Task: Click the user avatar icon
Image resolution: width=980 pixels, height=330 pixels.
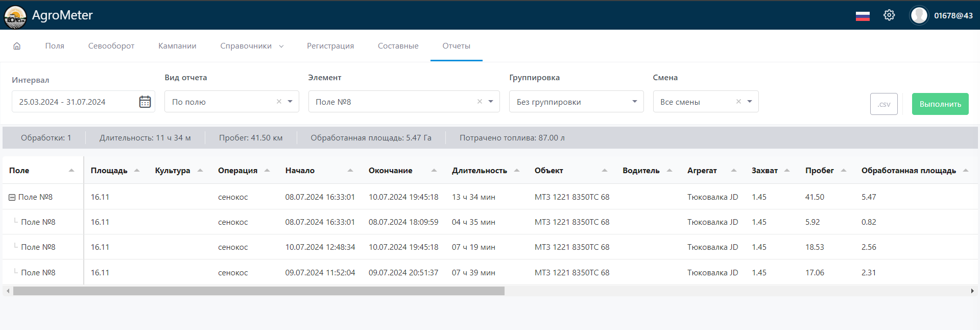Action: 919,15
